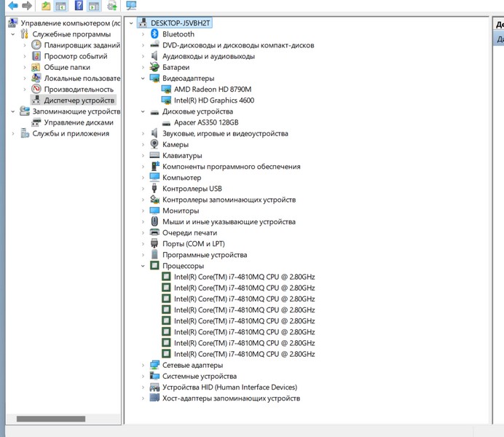The width and height of the screenshot is (504, 437).
Task: Select the Apacer AS350 128GB disk
Action: tap(205, 122)
